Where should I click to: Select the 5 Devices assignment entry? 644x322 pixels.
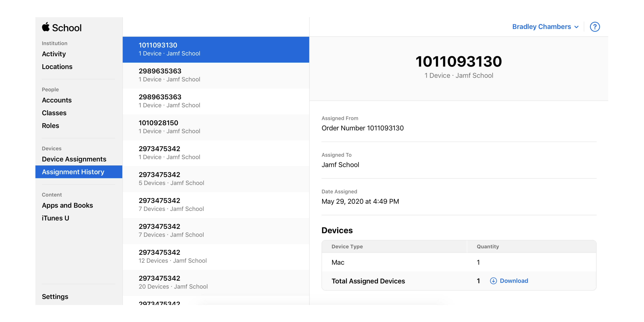216,179
